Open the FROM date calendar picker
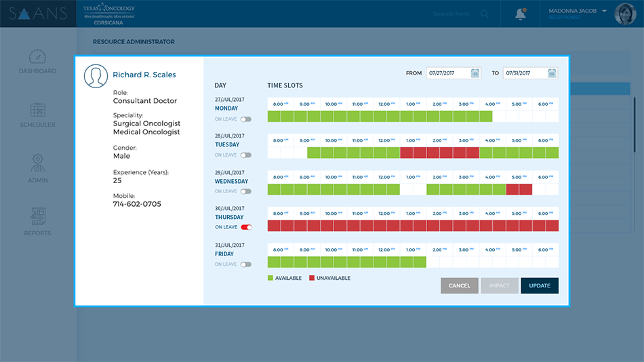644x362 pixels. coord(475,73)
